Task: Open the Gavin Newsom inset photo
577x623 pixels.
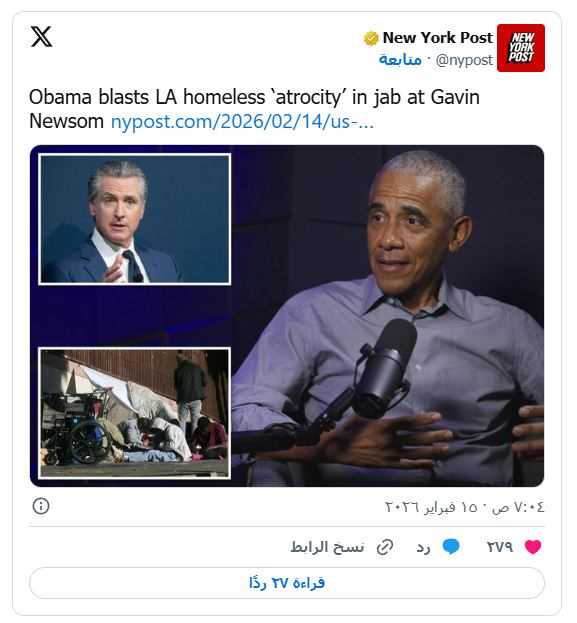Action: tap(135, 219)
